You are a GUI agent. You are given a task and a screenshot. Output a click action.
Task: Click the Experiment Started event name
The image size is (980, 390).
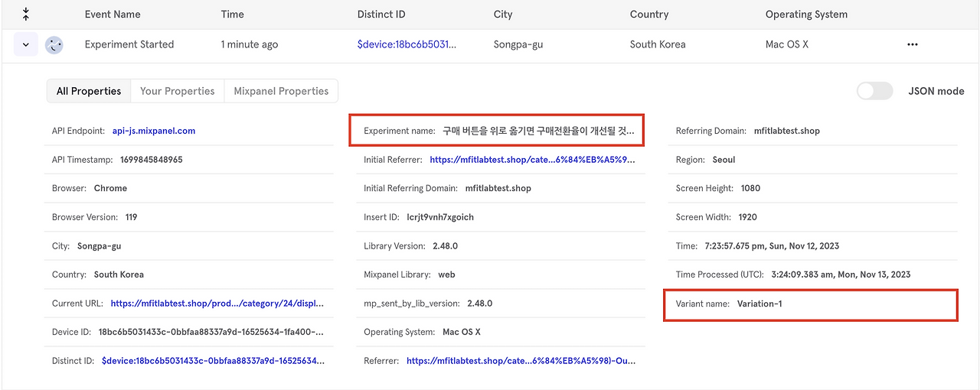(x=129, y=44)
